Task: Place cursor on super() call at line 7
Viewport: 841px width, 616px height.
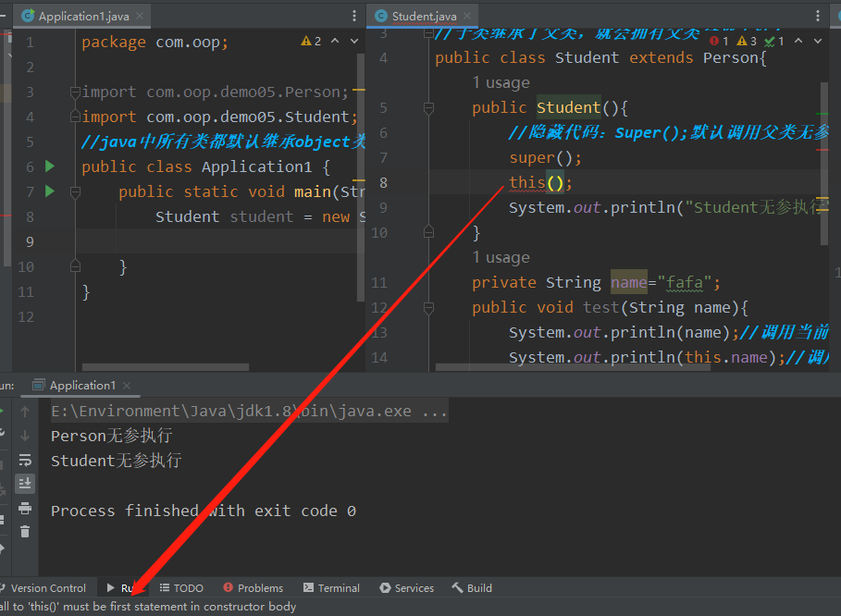Action: point(545,157)
